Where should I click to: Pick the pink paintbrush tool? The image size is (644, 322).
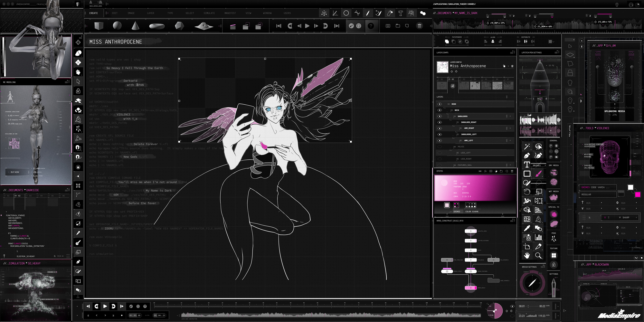tap(538, 174)
